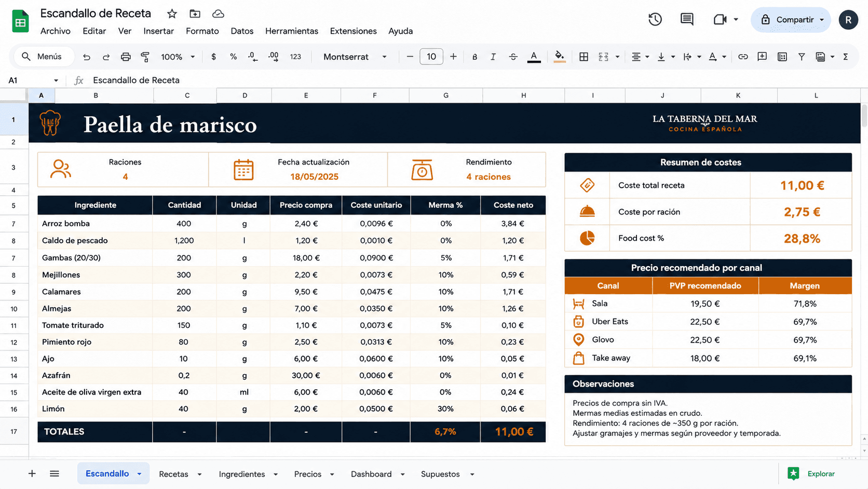Apply italic formatting
The height and width of the screenshot is (489, 868).
point(493,57)
